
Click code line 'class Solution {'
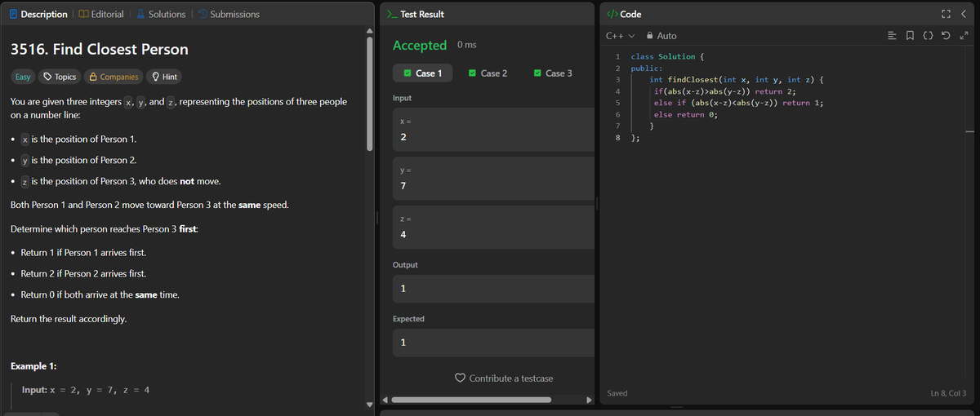point(667,56)
